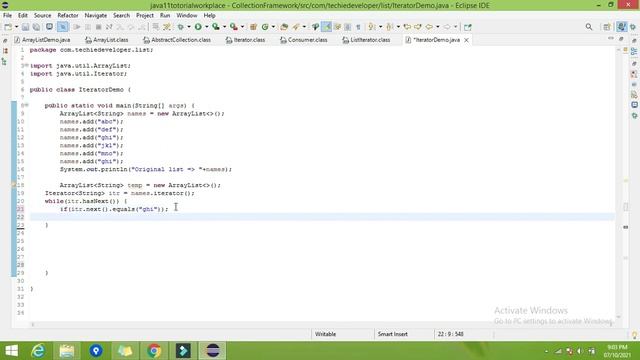Go Forward navigation arrow icon

tap(447, 27)
